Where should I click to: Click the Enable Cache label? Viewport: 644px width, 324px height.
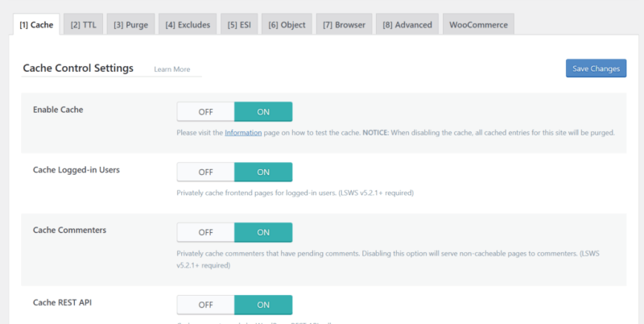(58, 110)
